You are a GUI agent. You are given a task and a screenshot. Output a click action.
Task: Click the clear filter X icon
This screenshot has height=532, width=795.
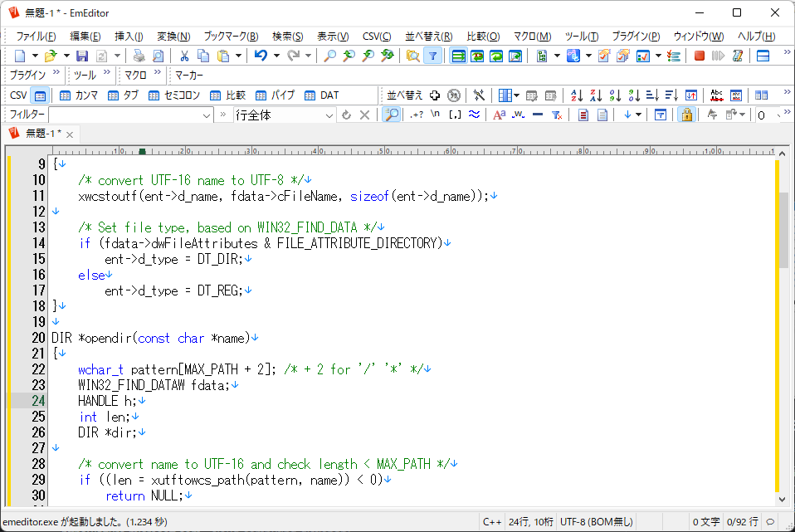(x=364, y=115)
